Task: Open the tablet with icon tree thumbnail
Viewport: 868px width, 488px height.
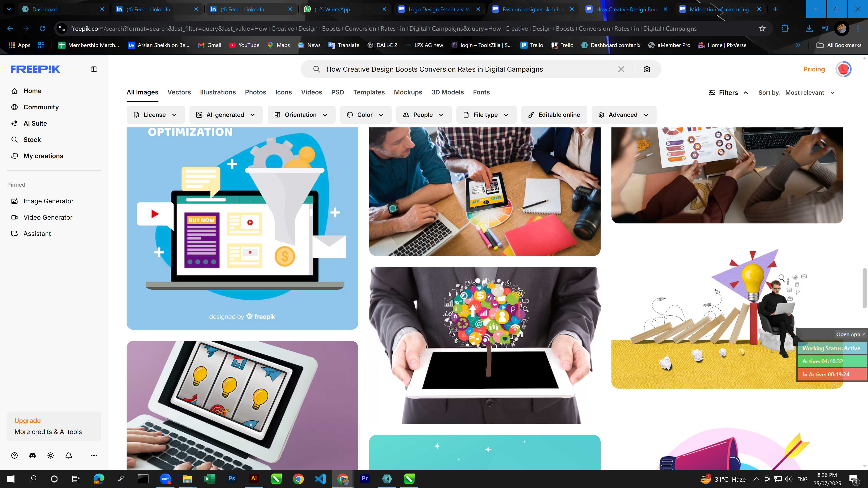Action: click(485, 345)
